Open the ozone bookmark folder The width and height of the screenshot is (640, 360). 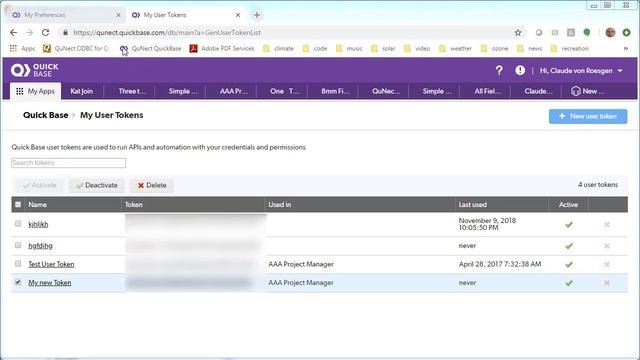494,48
